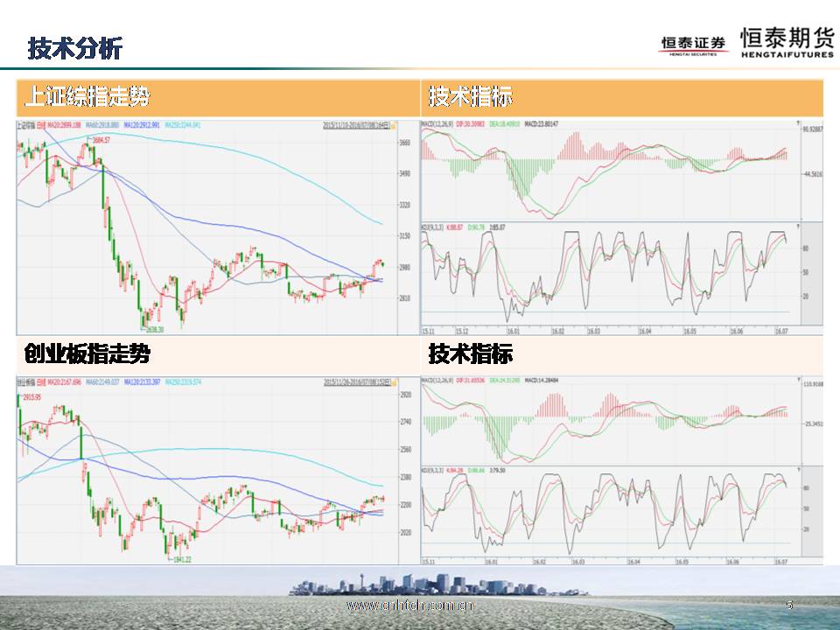Click MACD:14.28484 value in lower indicator
This screenshot has height=630, width=840.
[541, 381]
